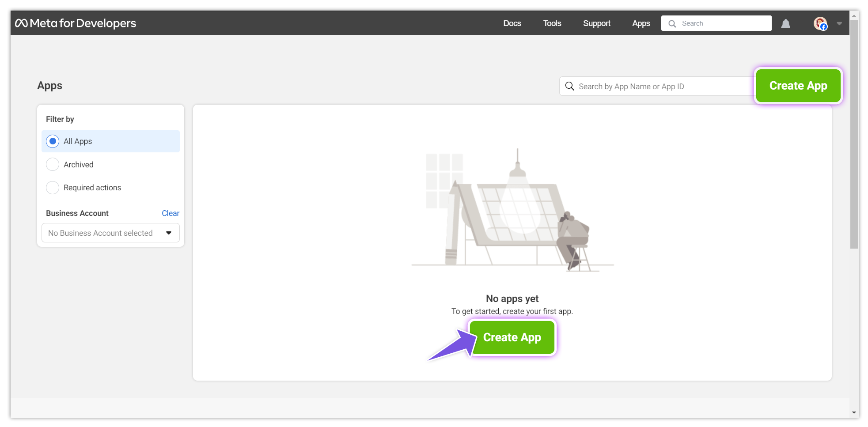Click the search icon in the App ID field

(569, 86)
